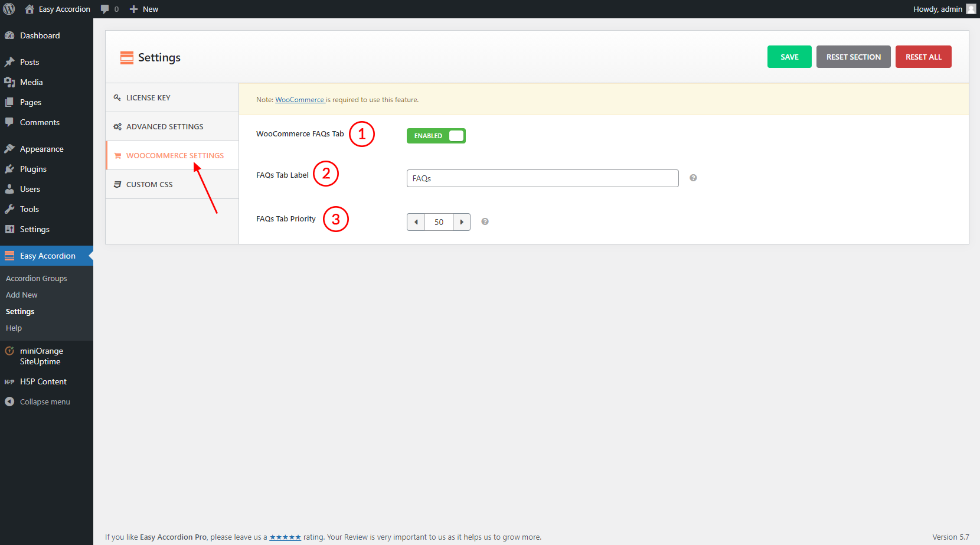Switch to the Advanced Settings tab

coord(165,126)
